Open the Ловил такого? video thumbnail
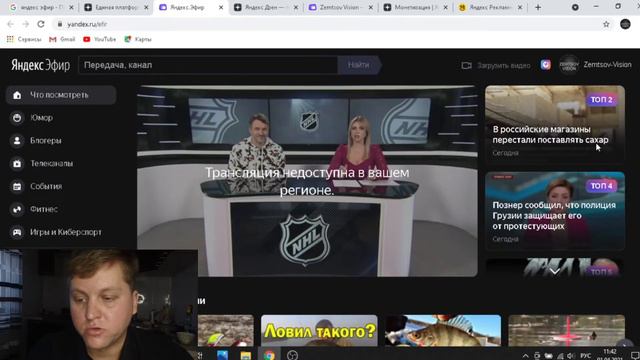640x360 pixels. click(319, 330)
